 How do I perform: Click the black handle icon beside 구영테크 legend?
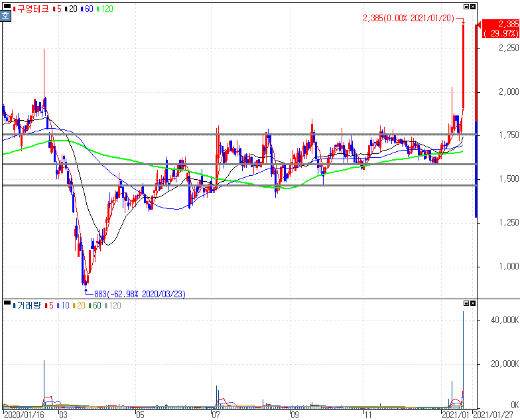tap(7, 5)
